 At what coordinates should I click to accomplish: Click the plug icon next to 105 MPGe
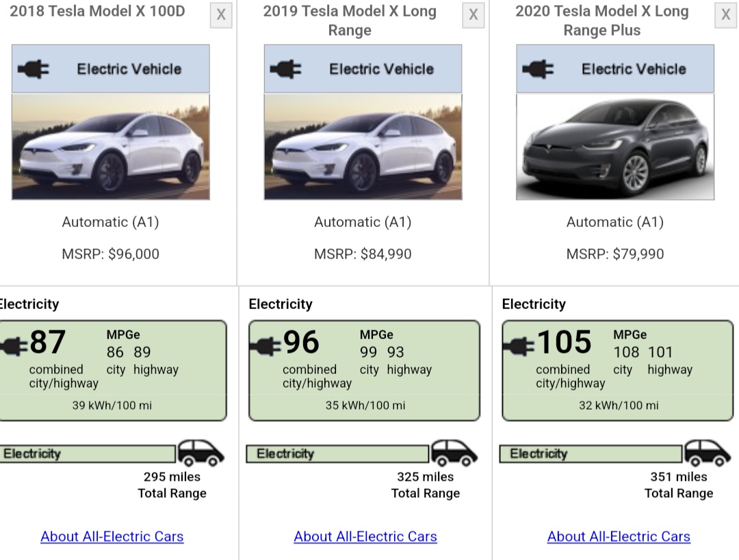pyautogui.click(x=519, y=345)
